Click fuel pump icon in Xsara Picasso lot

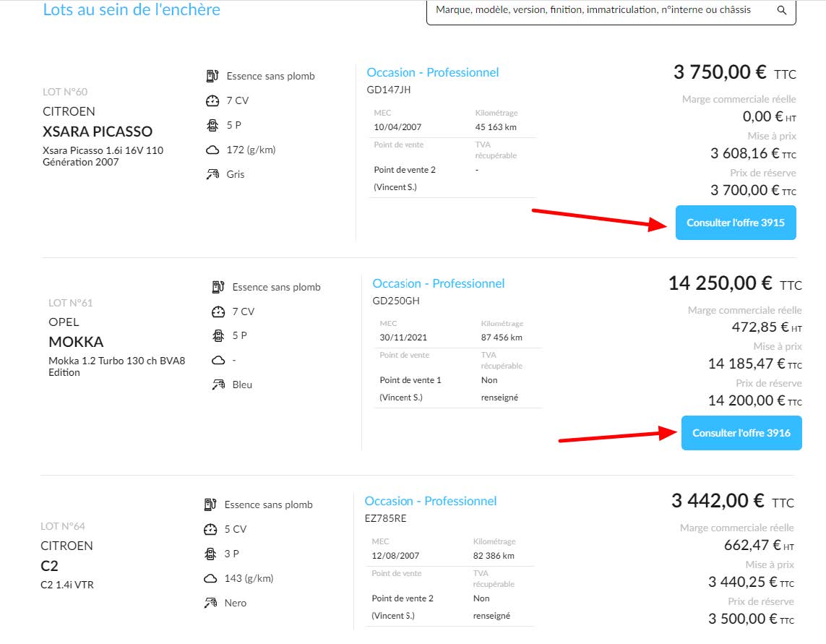click(212, 76)
